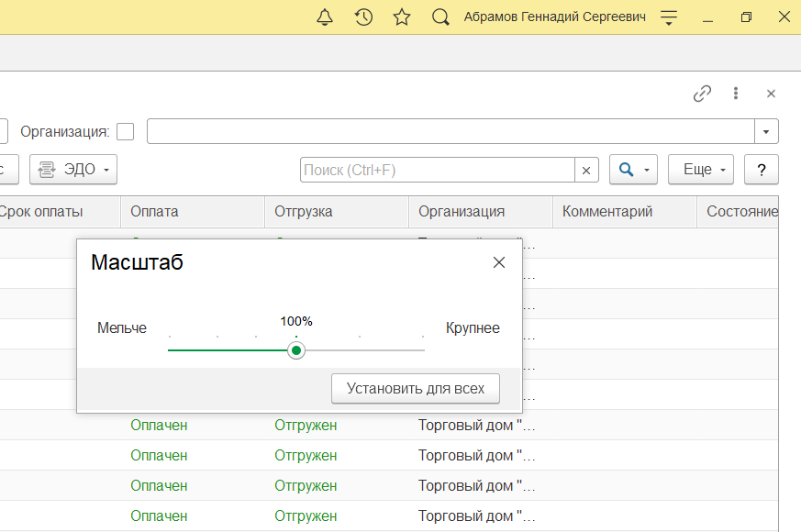Viewport: 801px width, 532px height.
Task: Close the Масштаб dialog
Action: pyautogui.click(x=499, y=262)
